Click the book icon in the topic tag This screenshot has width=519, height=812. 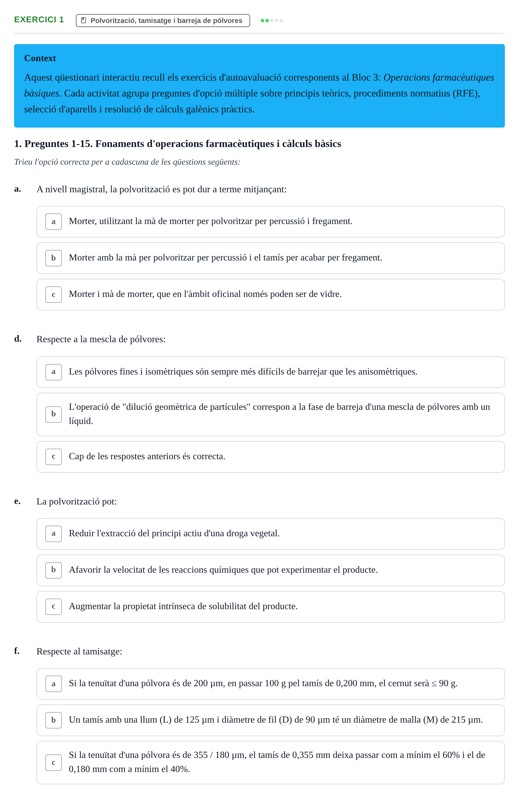84,21
